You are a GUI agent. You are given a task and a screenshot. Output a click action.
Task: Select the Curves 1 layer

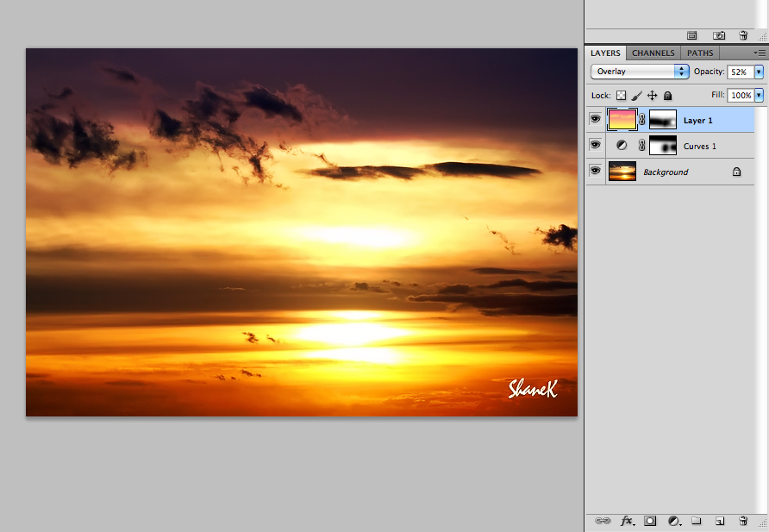700,145
